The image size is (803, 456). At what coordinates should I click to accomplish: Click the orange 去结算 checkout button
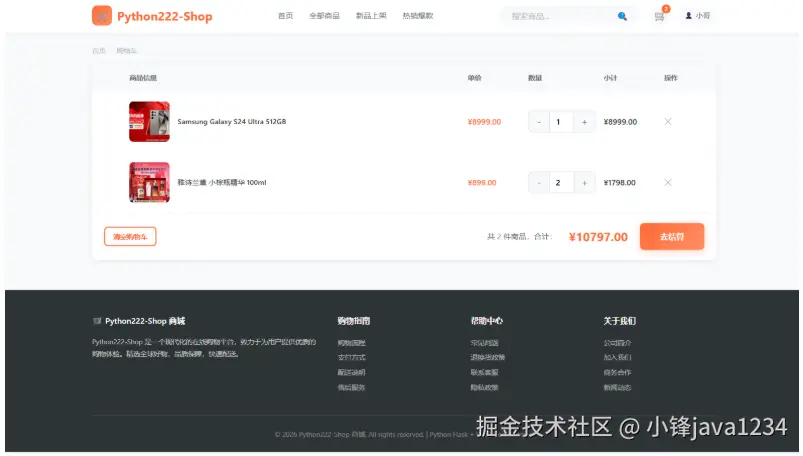(672, 237)
